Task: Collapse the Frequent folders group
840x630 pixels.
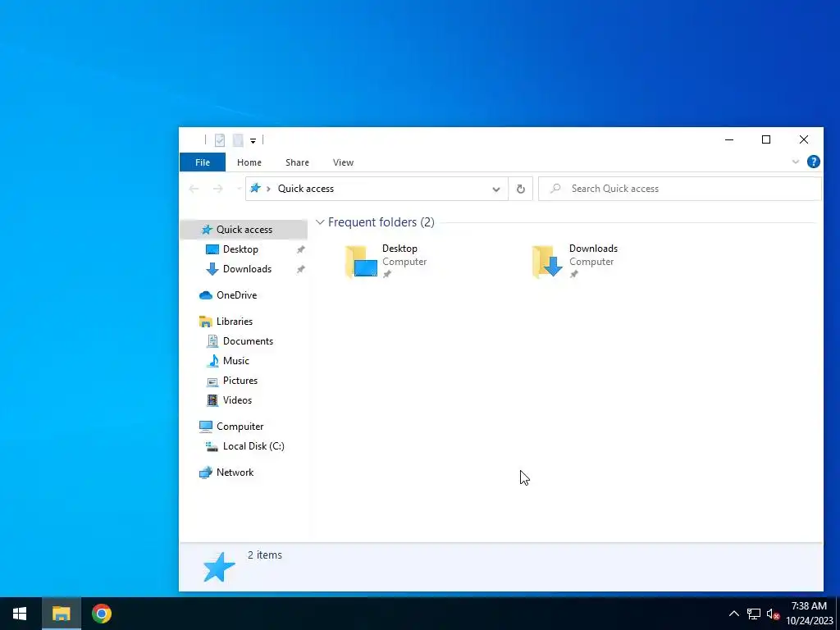Action: point(320,221)
